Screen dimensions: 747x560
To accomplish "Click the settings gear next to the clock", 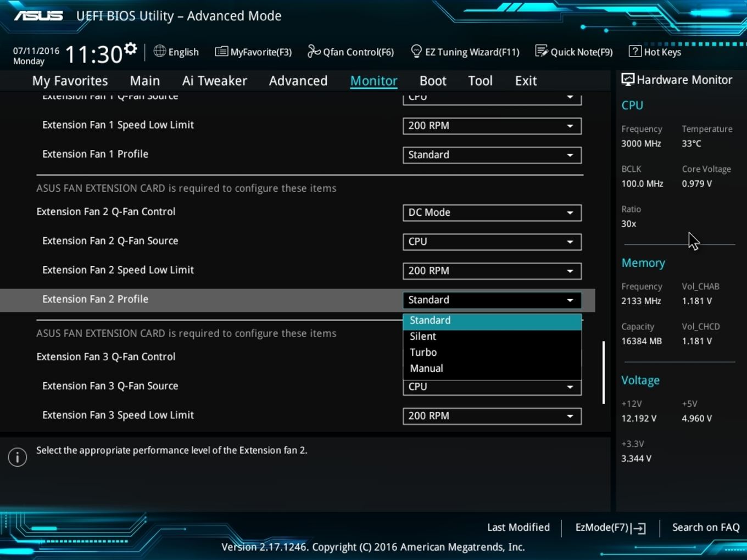I will click(130, 49).
